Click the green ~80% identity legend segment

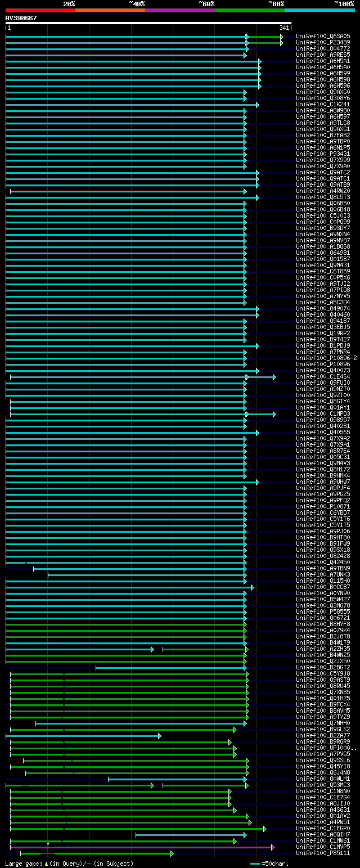pyautogui.click(x=250, y=10)
